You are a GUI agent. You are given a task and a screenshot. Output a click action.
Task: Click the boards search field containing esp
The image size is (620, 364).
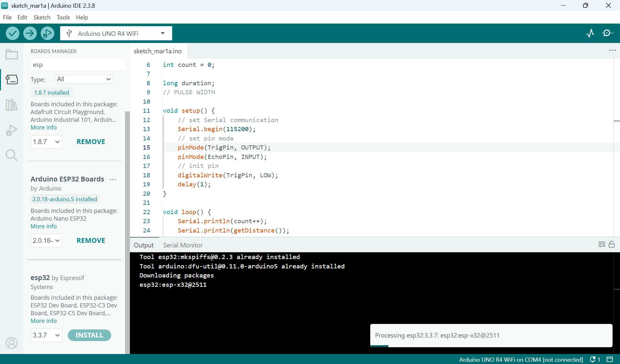[78, 65]
